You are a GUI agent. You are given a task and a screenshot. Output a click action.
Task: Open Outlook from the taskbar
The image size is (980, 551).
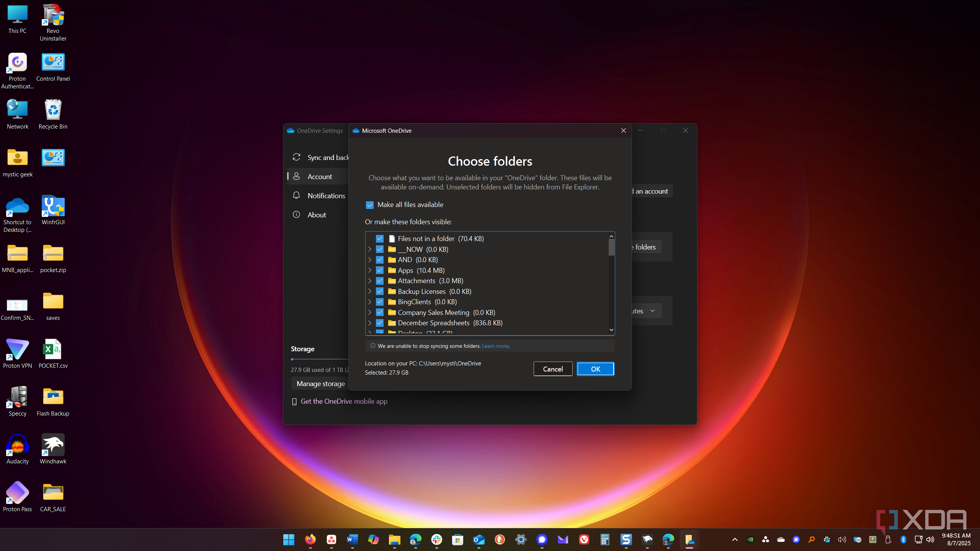click(479, 540)
